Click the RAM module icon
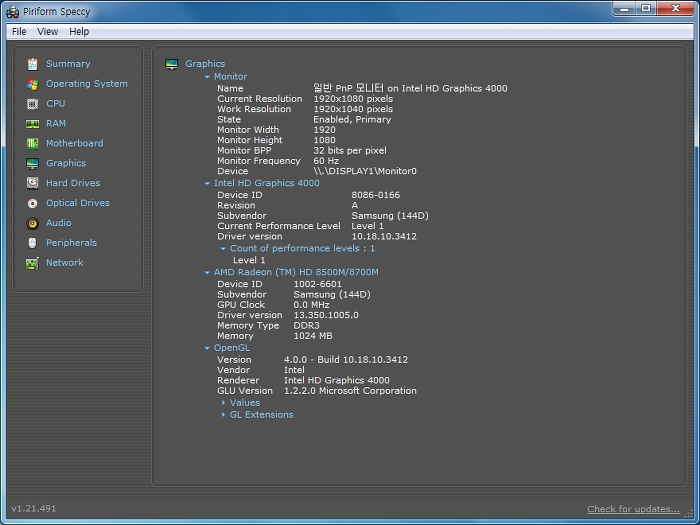The height and width of the screenshot is (525, 700). (32, 124)
